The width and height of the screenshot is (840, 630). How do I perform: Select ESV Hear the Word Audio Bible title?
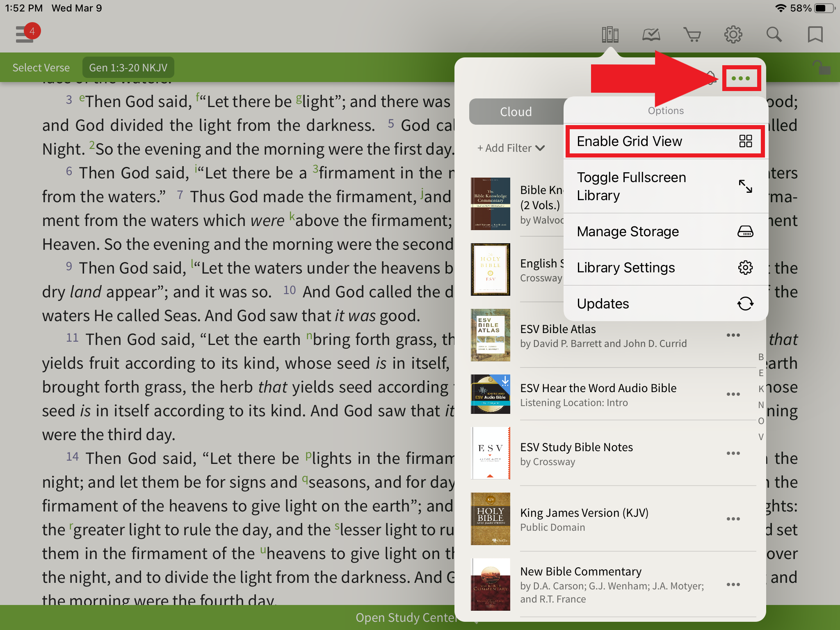(598, 388)
